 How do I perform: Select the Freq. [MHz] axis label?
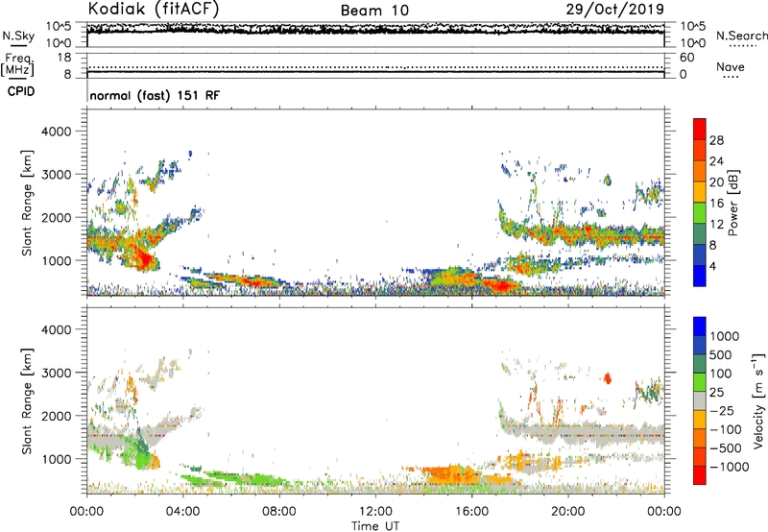[17, 64]
